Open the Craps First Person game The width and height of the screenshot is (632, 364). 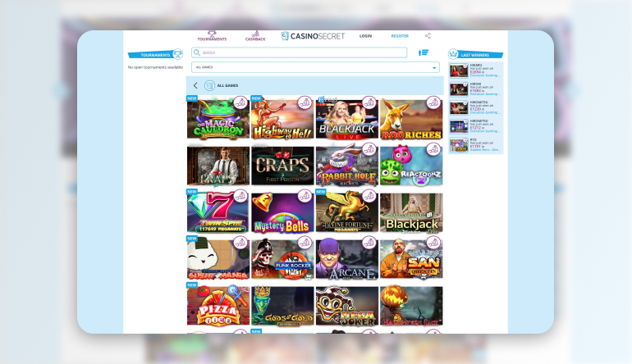[x=282, y=166]
